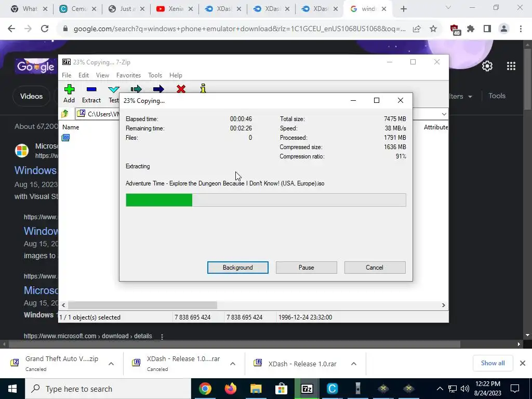Open the 7-Zip Tools menu

point(155,75)
